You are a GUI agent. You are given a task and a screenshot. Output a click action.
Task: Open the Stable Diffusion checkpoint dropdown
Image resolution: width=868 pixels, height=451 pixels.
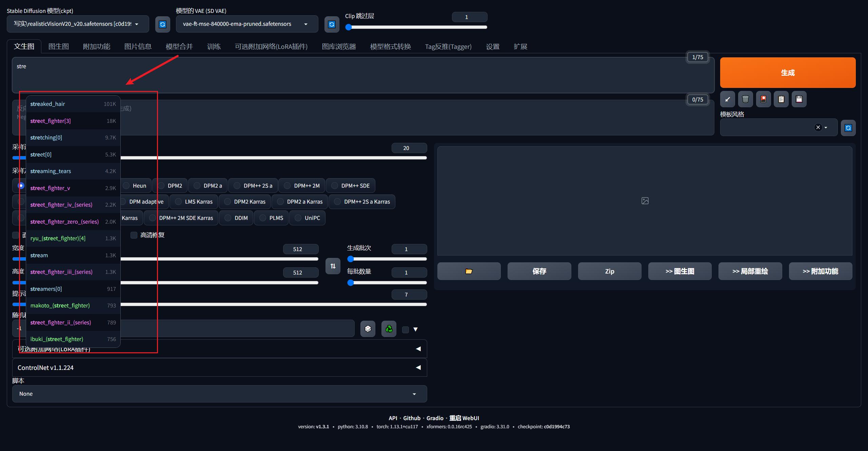pos(78,24)
